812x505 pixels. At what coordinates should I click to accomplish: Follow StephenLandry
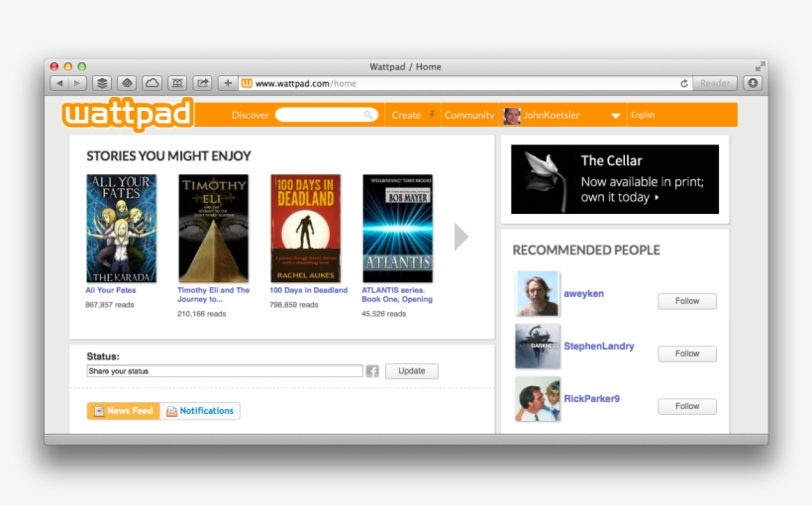point(687,353)
